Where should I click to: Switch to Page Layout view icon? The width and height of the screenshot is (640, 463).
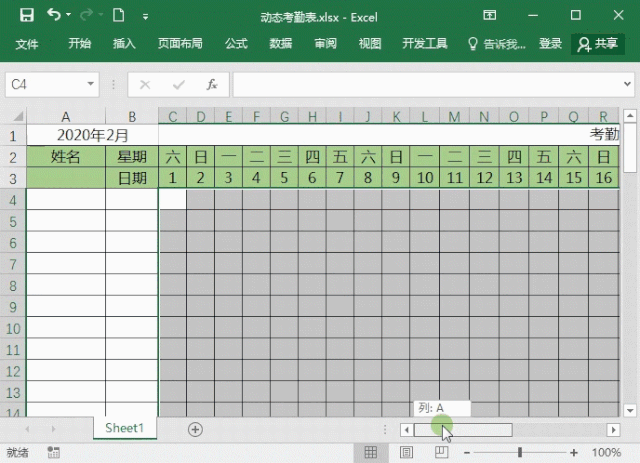406,452
